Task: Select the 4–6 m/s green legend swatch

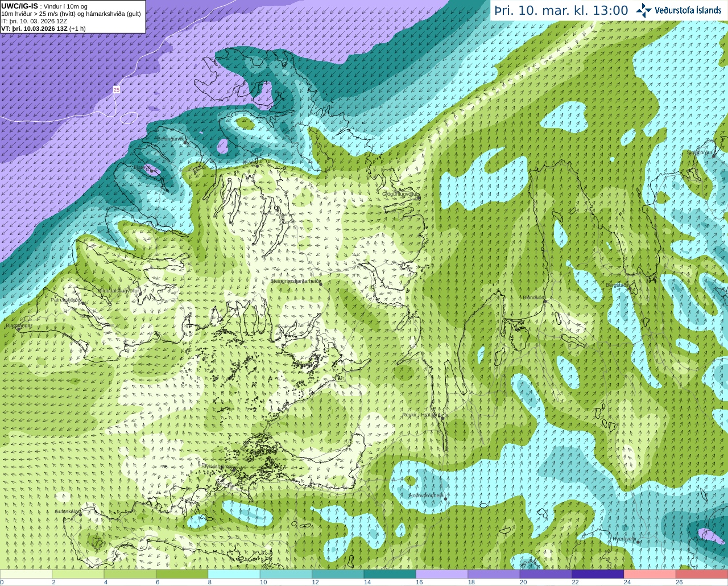Action: pyautogui.click(x=130, y=574)
